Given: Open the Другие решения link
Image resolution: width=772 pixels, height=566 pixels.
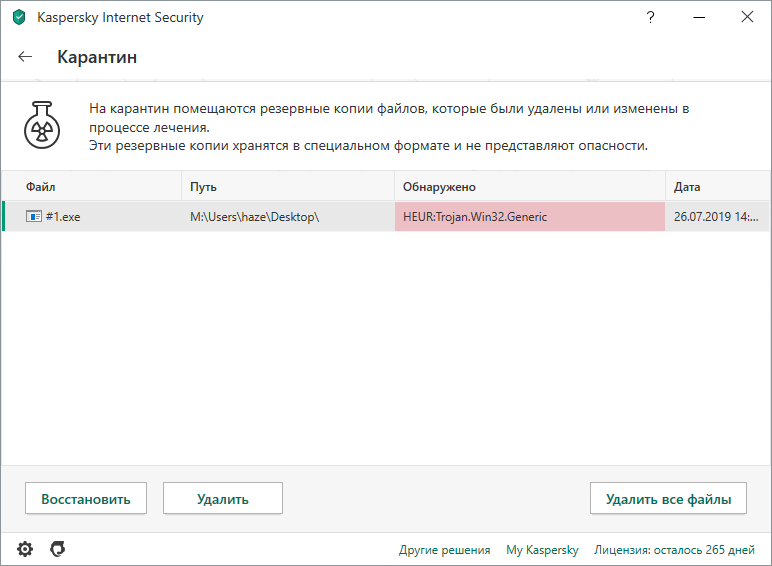Looking at the screenshot, I should [x=444, y=550].
